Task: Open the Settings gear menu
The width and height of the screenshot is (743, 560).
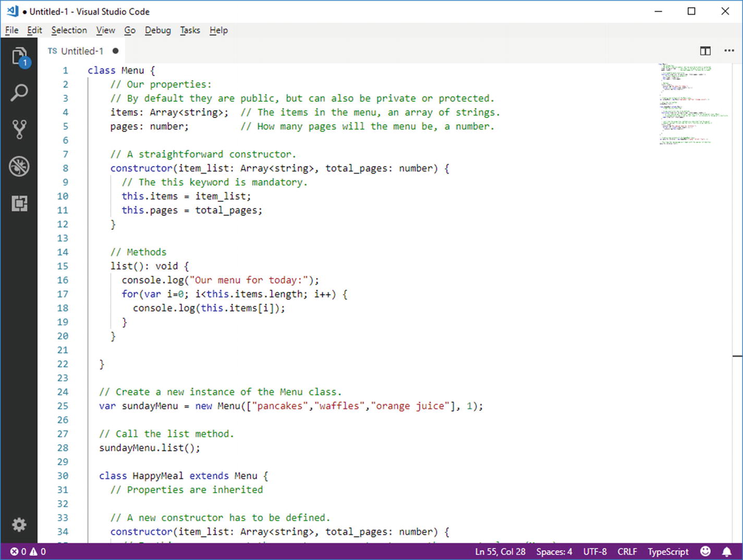Action: (19, 525)
